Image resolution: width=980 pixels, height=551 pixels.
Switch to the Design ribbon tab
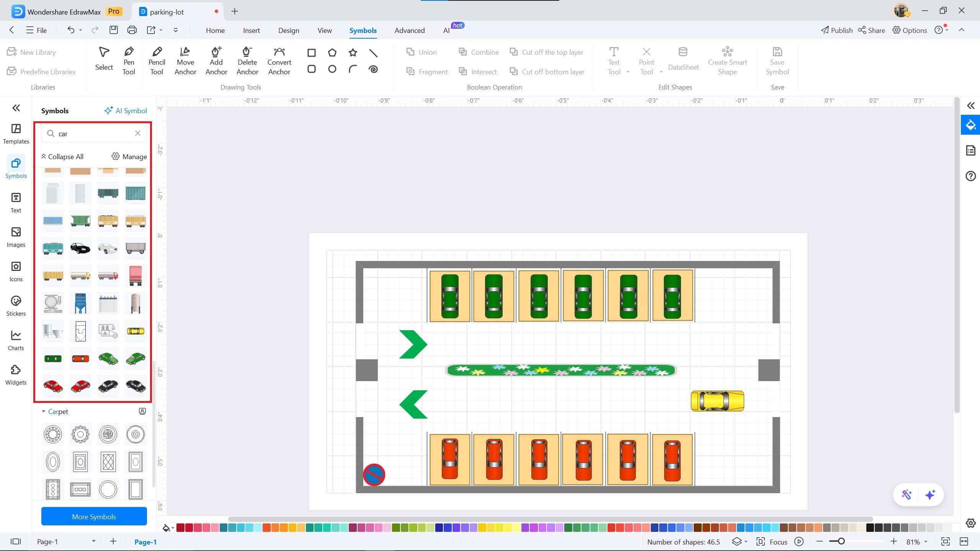pyautogui.click(x=289, y=30)
